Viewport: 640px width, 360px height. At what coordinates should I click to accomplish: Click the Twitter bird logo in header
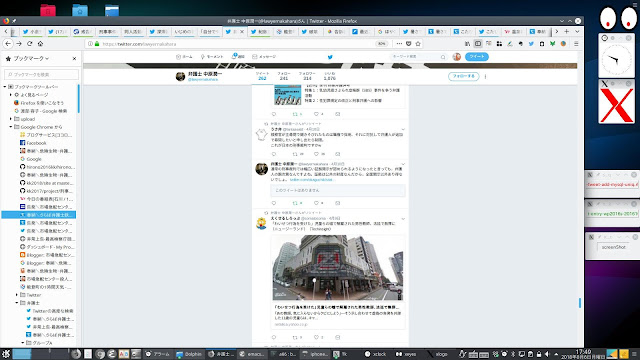click(330, 57)
